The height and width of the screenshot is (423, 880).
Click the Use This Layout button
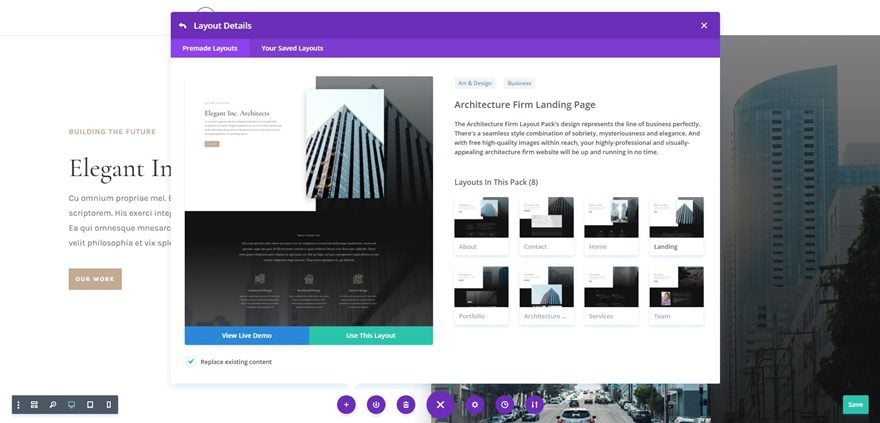[371, 335]
